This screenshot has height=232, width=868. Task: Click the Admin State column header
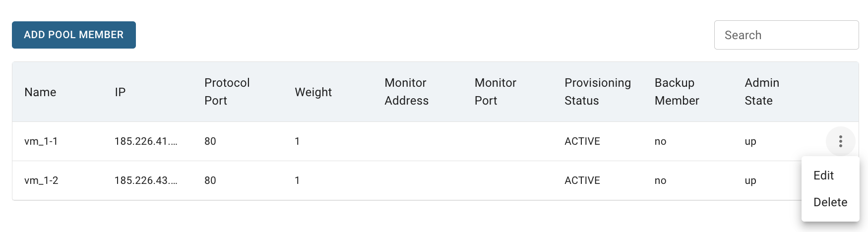click(762, 92)
